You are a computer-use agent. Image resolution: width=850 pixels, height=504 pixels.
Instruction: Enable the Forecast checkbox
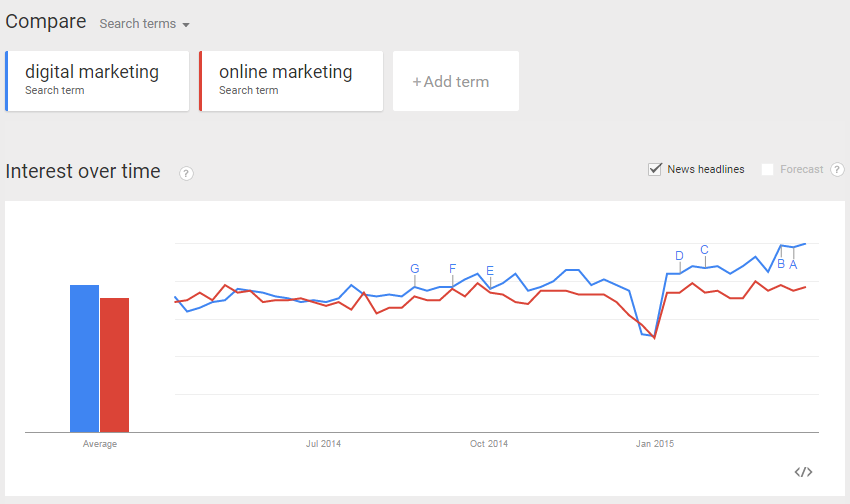pyautogui.click(x=767, y=170)
